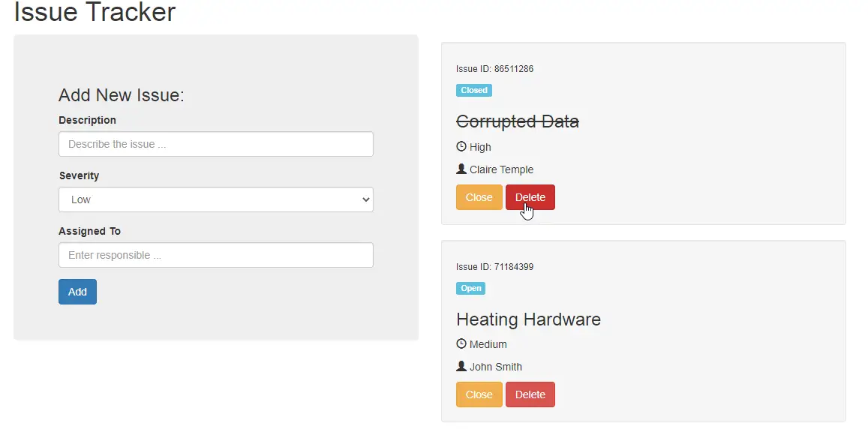Click the Closed status badge

click(474, 90)
